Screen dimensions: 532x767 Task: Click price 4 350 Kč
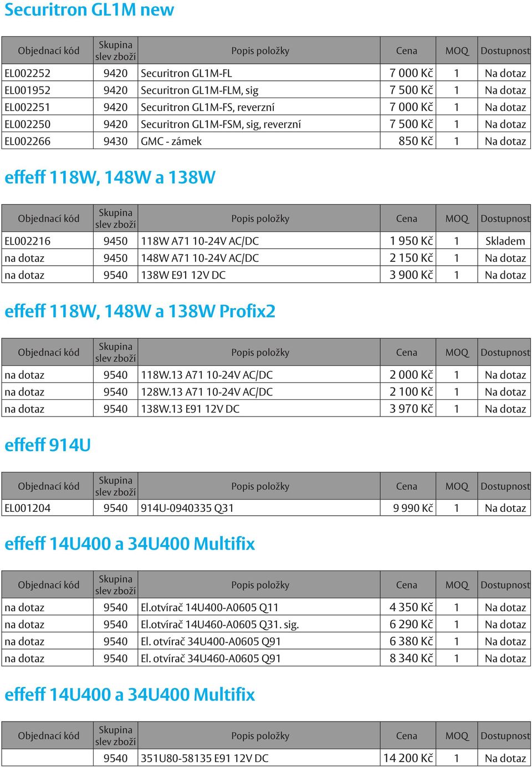[411, 608]
